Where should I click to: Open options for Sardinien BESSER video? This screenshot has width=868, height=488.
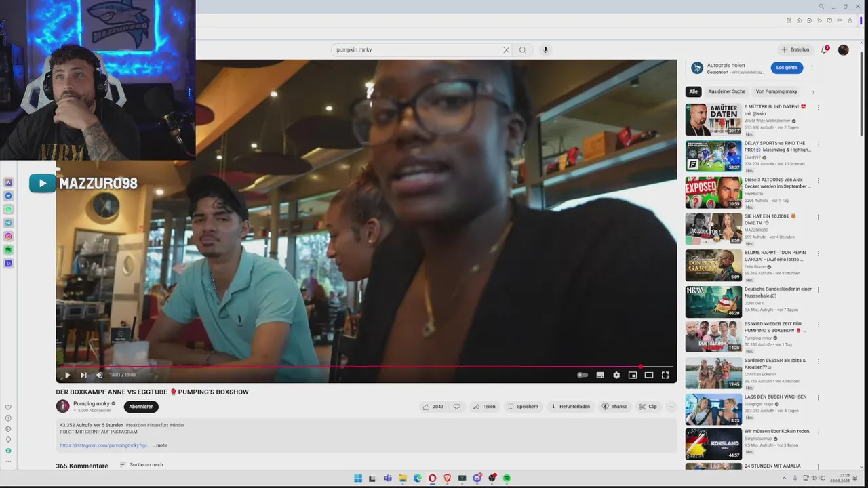point(818,363)
